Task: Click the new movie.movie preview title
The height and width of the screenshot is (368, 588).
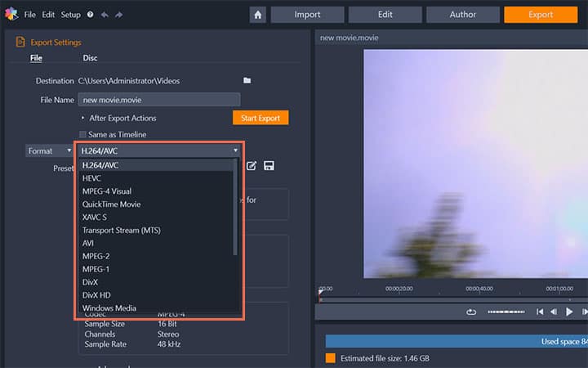Action: tap(350, 38)
